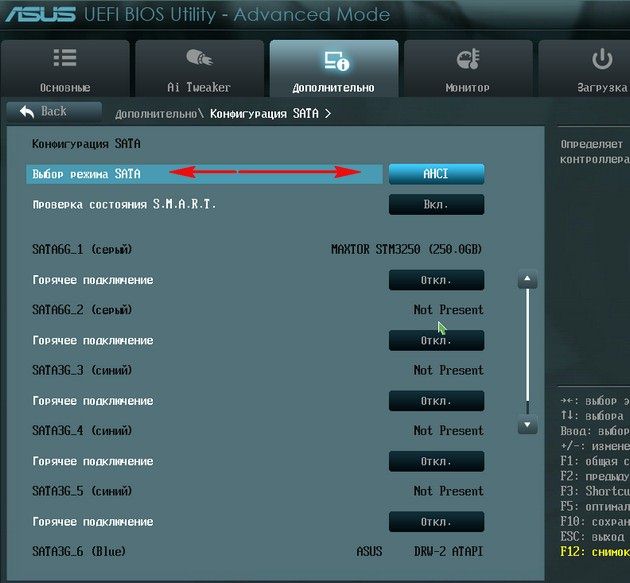
Task: Toggle hot plug Откл. for SATA6G_1
Action: (436, 280)
